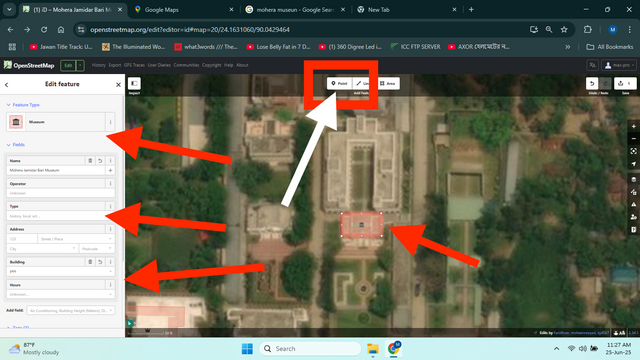Click the Save upload button
Image resolution: width=640 pixels, height=360 pixels.
pos(625,83)
